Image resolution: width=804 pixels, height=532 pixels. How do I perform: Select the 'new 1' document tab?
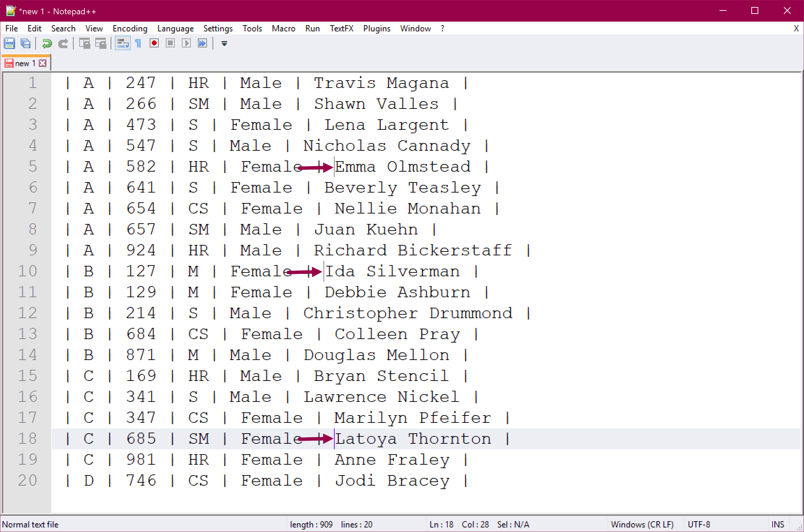click(x=24, y=63)
